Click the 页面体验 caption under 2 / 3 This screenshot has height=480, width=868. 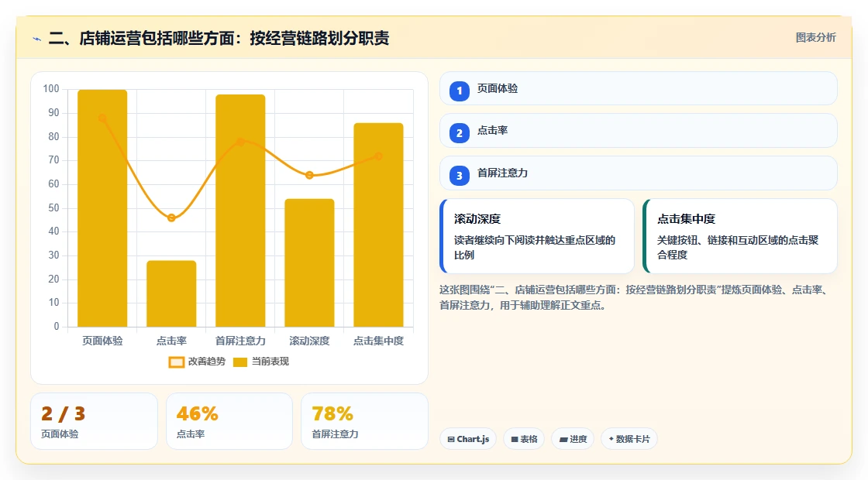(x=60, y=434)
